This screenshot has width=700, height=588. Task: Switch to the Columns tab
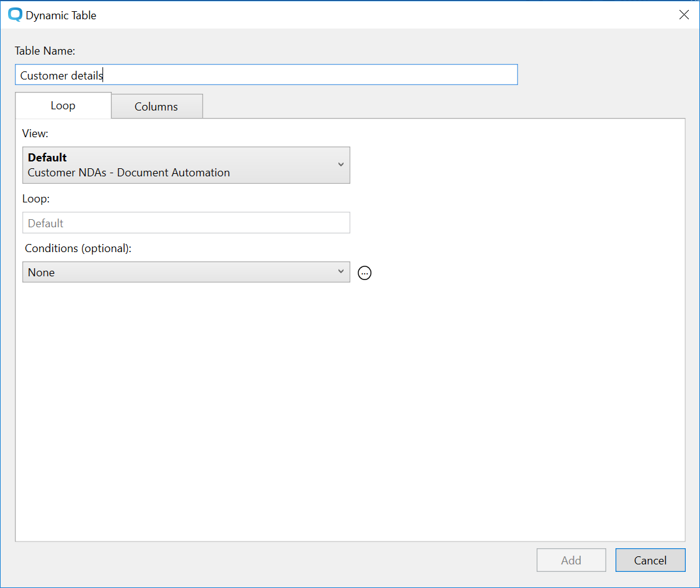coord(157,106)
